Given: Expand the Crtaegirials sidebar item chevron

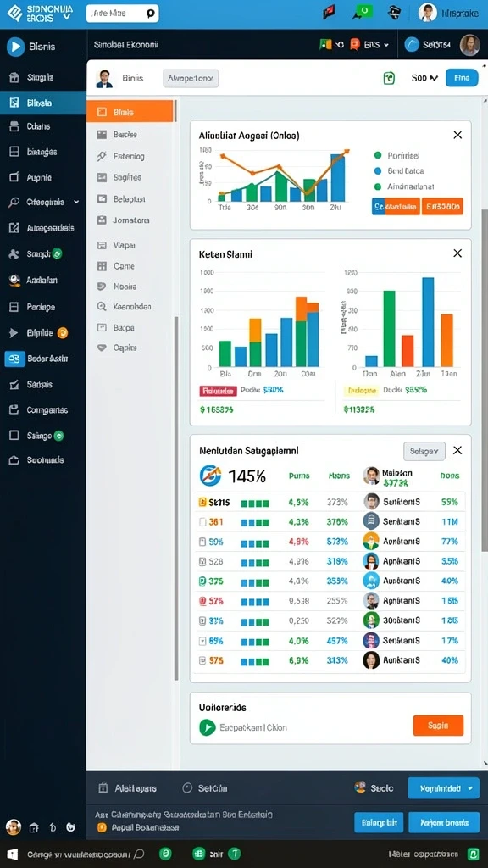Looking at the screenshot, I should click(x=76, y=203).
